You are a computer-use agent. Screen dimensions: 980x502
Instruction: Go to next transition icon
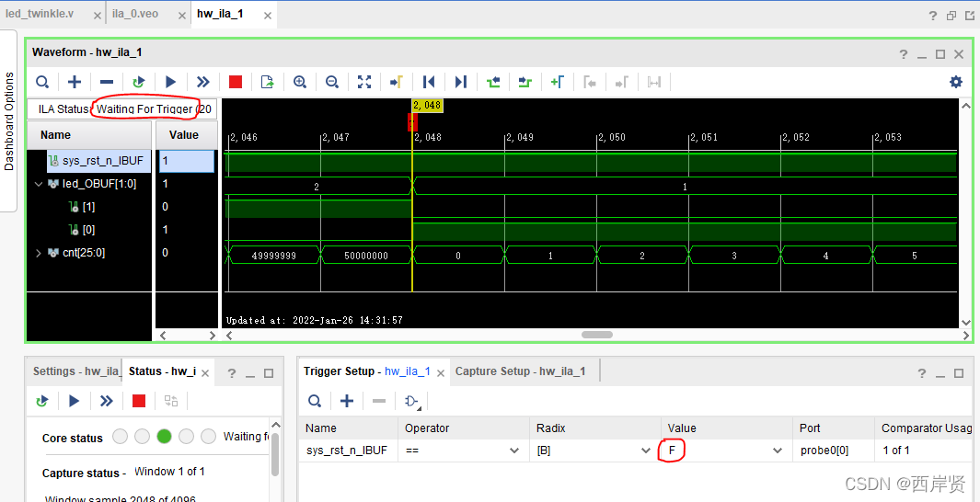(525, 82)
